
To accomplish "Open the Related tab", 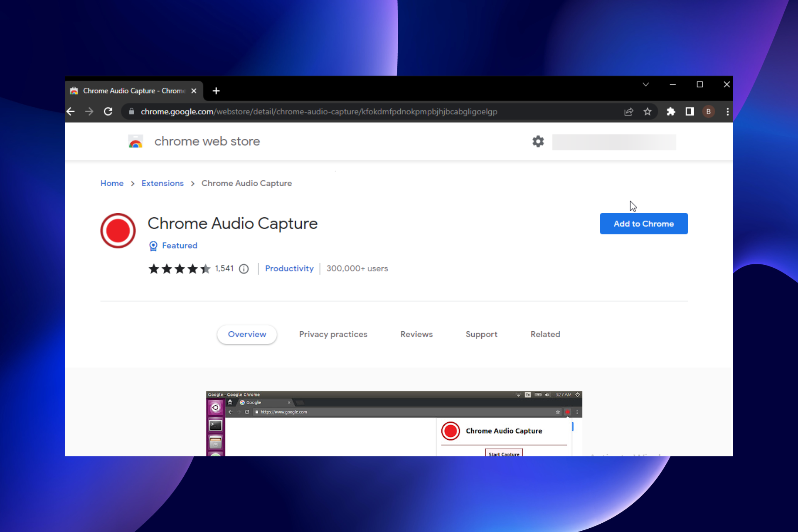I will pos(545,334).
